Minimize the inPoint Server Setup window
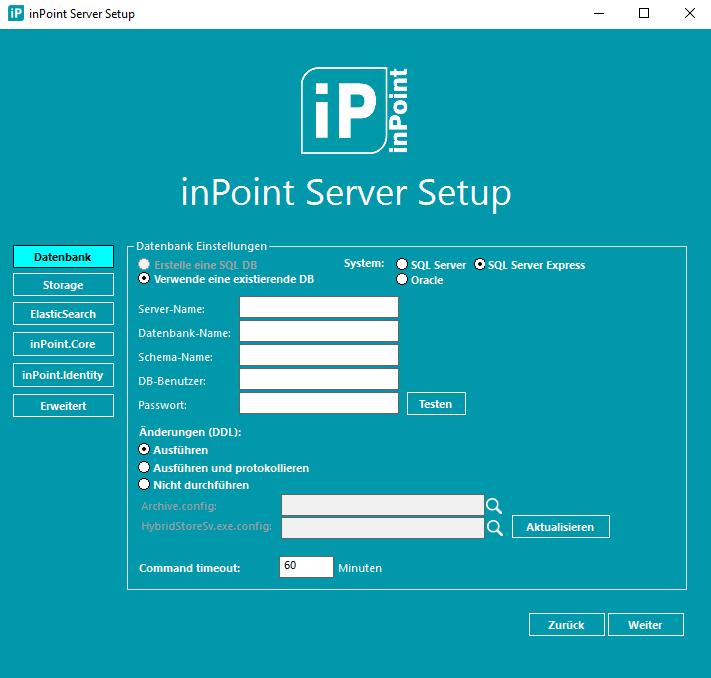Viewport: 711px width, 678px height. (x=599, y=14)
